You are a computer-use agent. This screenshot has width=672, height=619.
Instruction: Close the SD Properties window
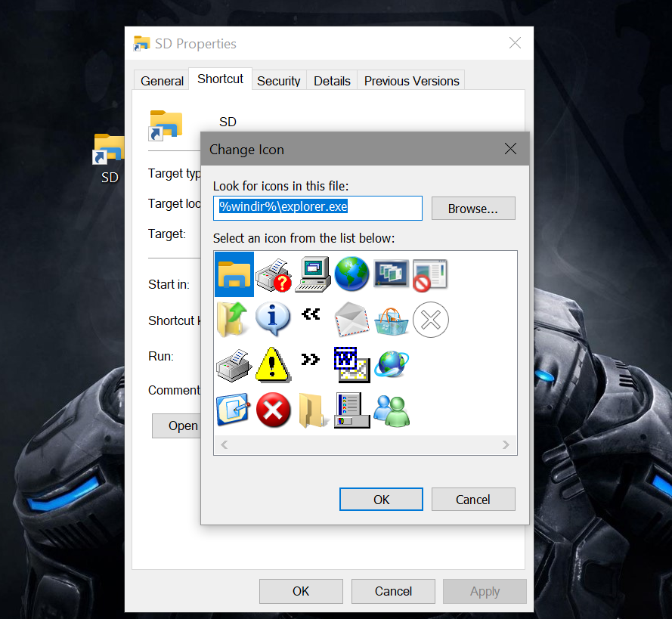tap(515, 43)
